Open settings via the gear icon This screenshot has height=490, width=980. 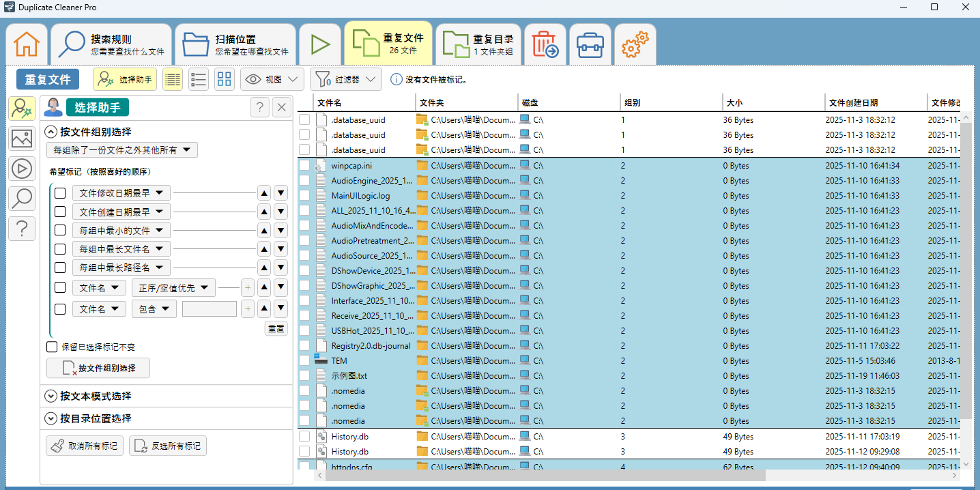pos(635,43)
